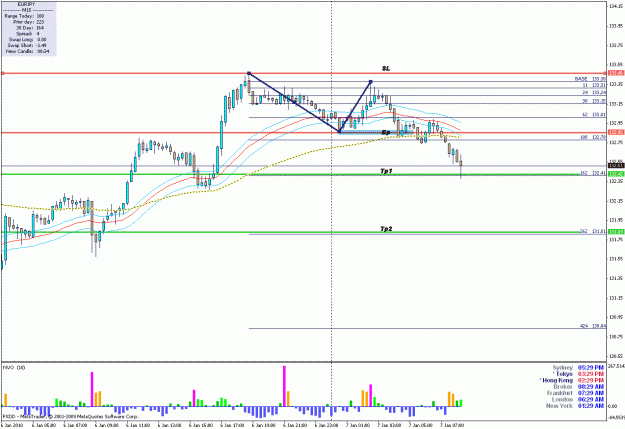Click the Tokyo session clock row
The height and width of the screenshot is (429, 625).
(x=578, y=374)
